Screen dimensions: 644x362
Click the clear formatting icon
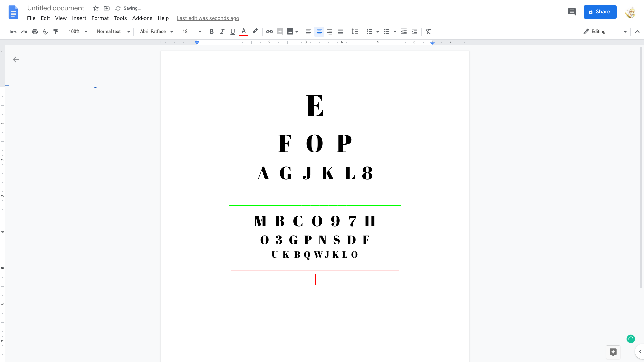click(x=428, y=32)
